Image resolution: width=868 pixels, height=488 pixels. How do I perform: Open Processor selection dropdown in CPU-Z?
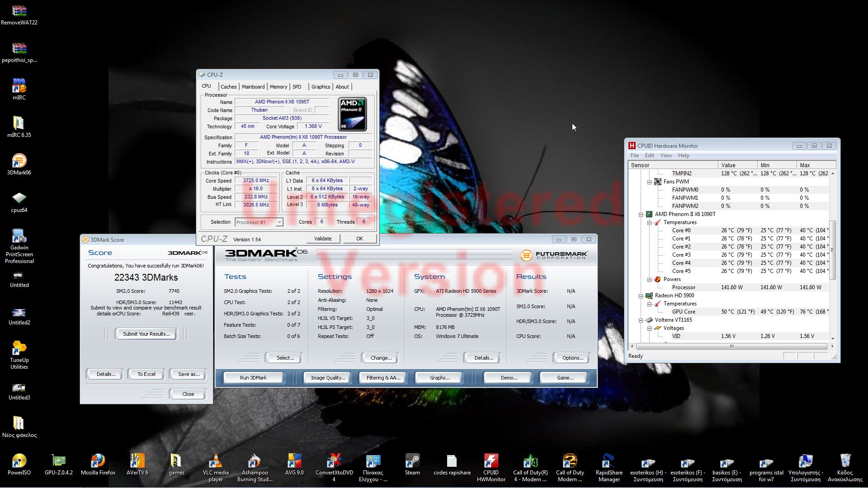[x=259, y=222]
